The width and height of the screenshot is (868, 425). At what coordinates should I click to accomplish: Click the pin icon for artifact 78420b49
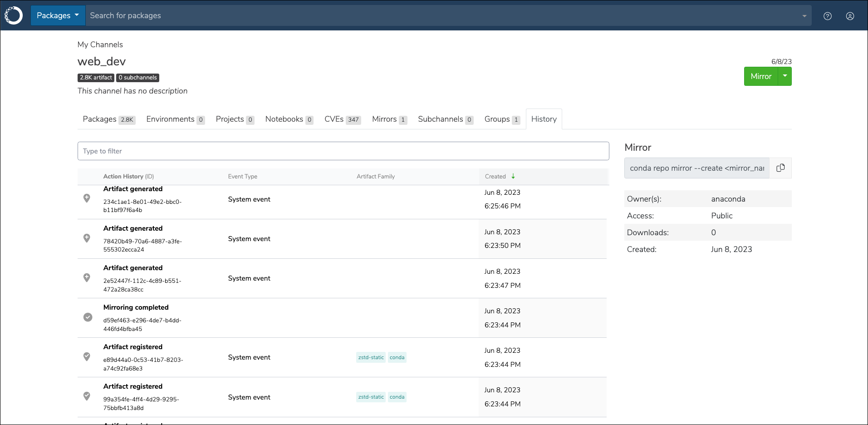[x=87, y=238]
